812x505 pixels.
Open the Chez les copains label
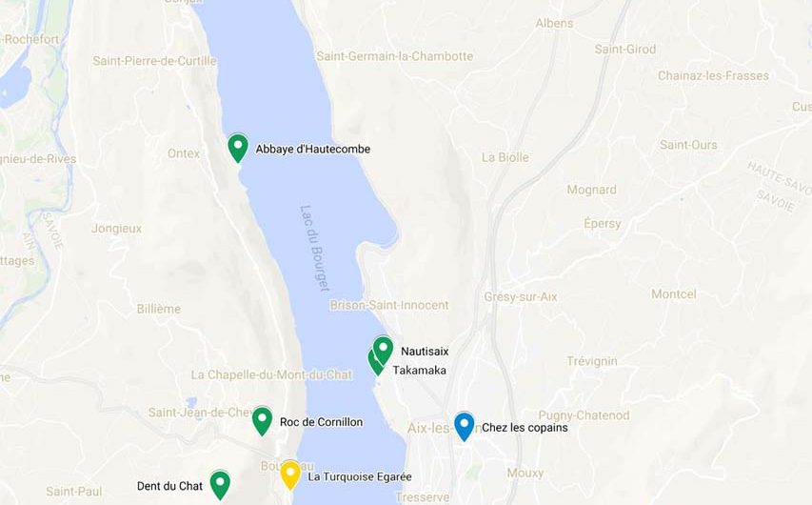point(525,428)
